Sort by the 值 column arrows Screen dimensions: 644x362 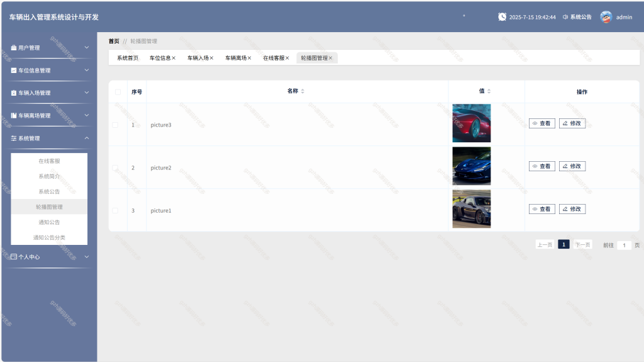489,91
